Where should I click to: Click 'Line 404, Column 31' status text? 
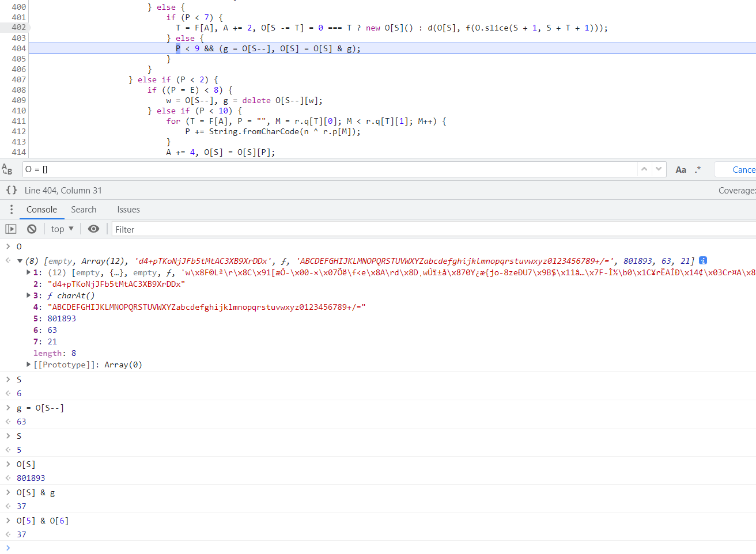(x=63, y=191)
